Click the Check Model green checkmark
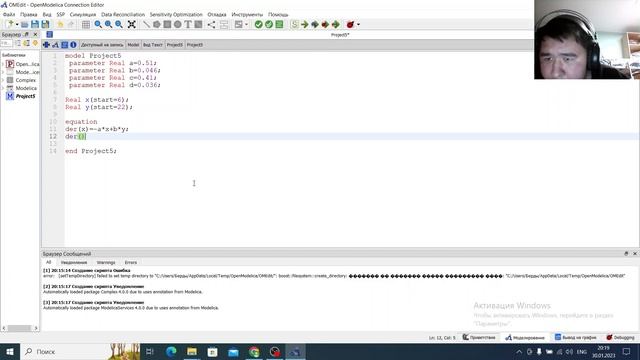 tap(258, 24)
